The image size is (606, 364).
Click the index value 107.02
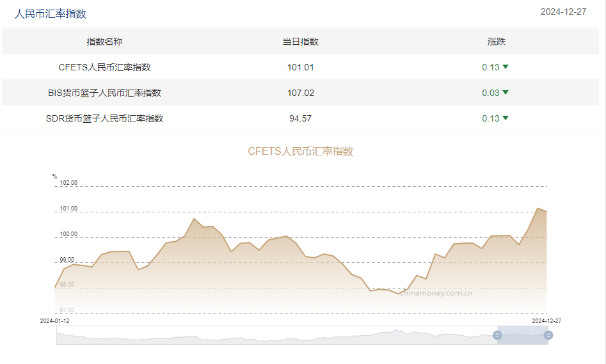pyautogui.click(x=300, y=93)
